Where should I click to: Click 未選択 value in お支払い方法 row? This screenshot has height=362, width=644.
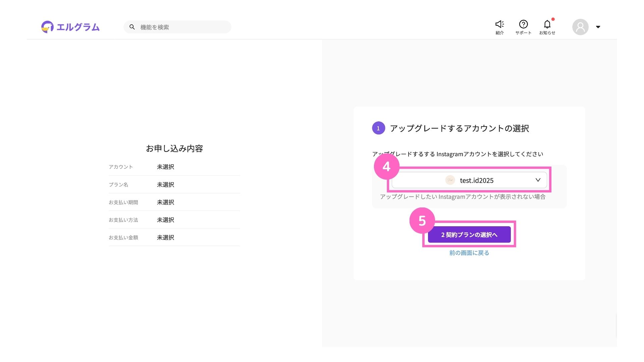point(166,220)
